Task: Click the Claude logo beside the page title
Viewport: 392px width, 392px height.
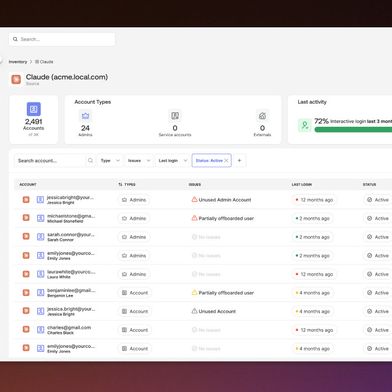Action: point(16,79)
